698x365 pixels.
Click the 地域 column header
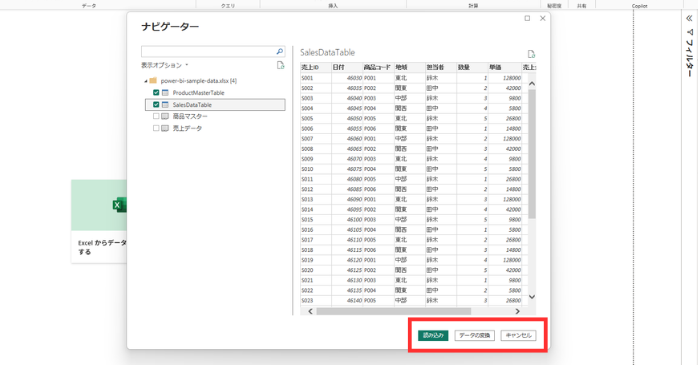tap(409, 67)
